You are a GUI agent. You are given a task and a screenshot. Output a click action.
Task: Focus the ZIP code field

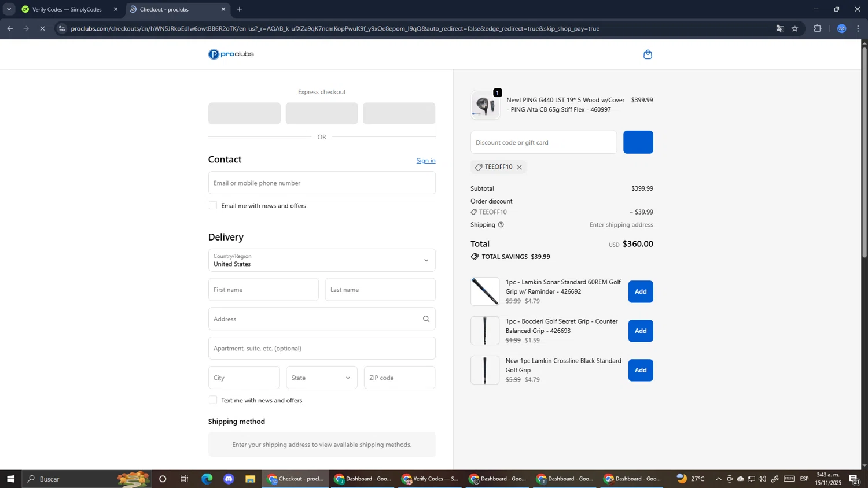(x=400, y=378)
